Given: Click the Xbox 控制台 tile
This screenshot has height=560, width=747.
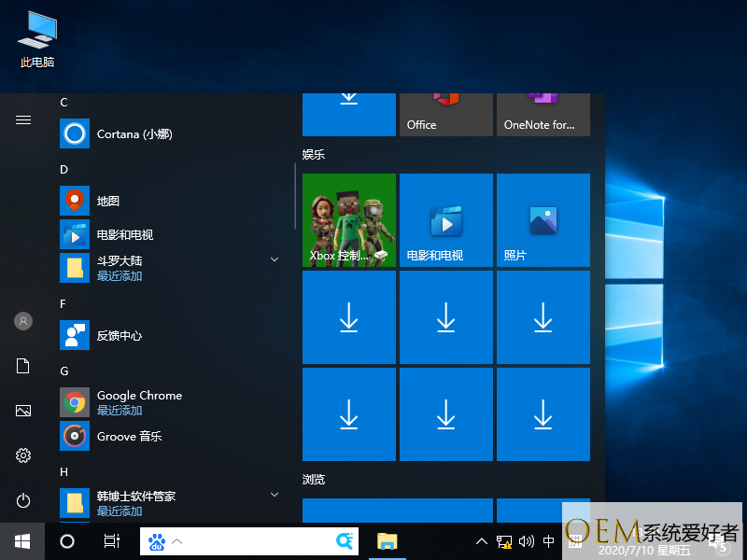Looking at the screenshot, I should click(349, 220).
